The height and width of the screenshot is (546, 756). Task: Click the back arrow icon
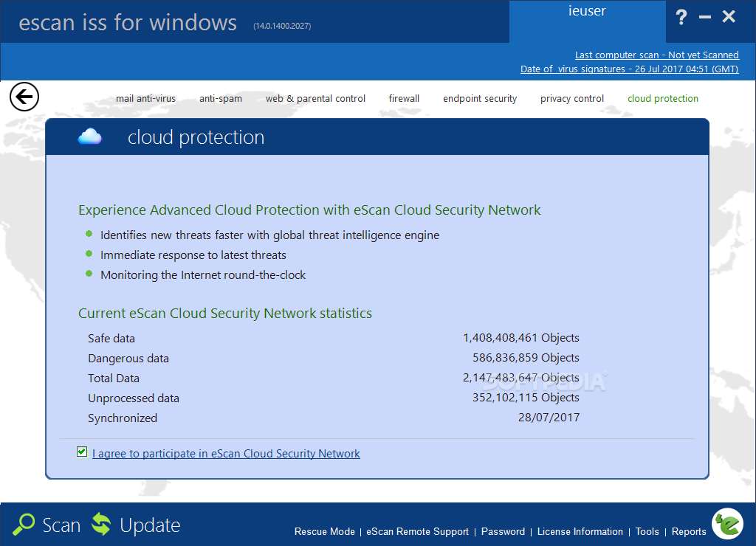pos(24,97)
